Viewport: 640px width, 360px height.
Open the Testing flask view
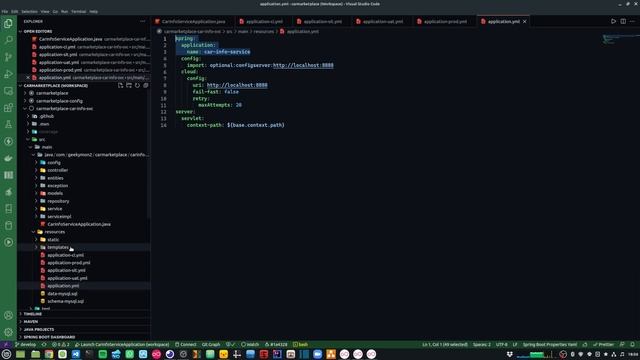8,124
